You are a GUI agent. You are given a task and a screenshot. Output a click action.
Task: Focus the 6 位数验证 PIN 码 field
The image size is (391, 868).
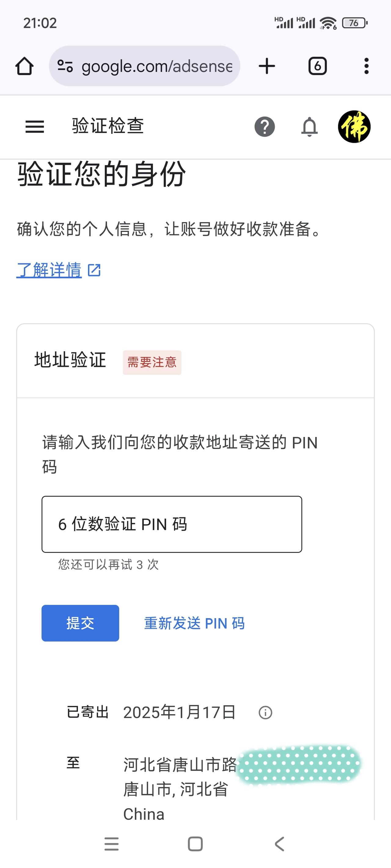tap(172, 524)
